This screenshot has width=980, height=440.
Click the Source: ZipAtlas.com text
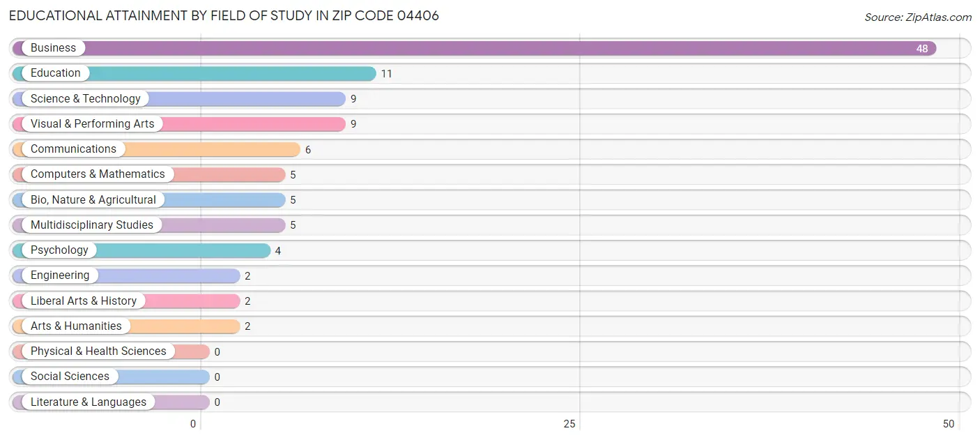coord(918,17)
